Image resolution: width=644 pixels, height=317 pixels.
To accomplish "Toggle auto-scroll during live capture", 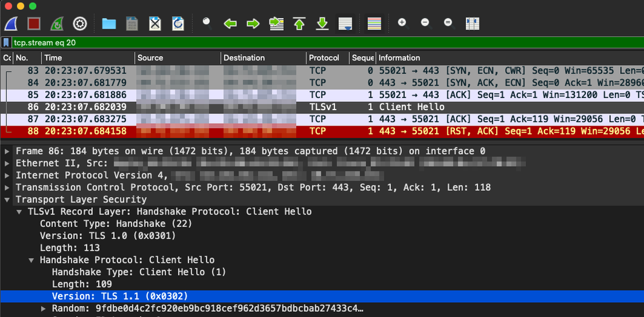I will (x=345, y=24).
